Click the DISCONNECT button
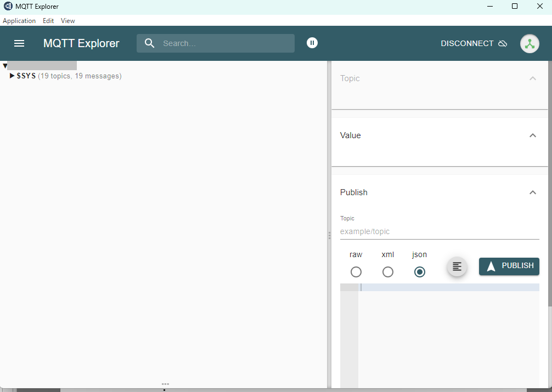 (x=467, y=43)
